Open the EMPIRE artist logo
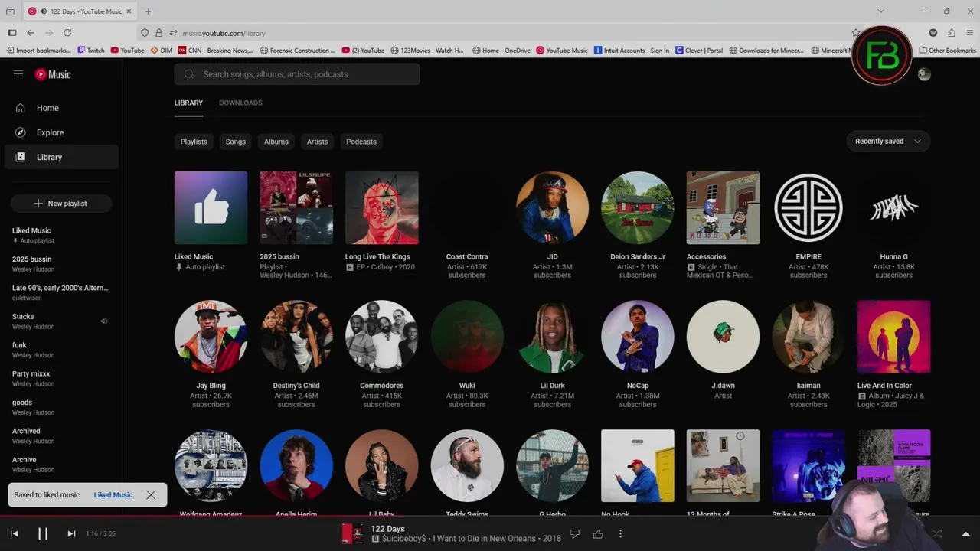 tap(808, 208)
